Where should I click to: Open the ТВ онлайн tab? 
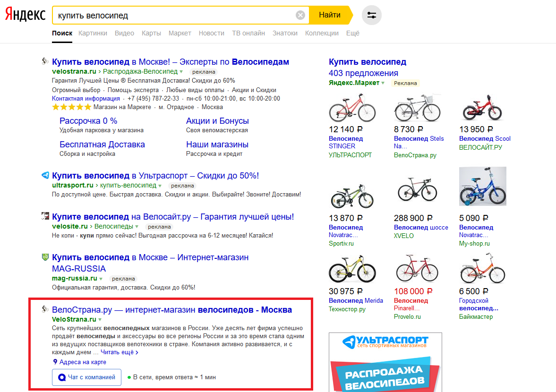click(248, 33)
